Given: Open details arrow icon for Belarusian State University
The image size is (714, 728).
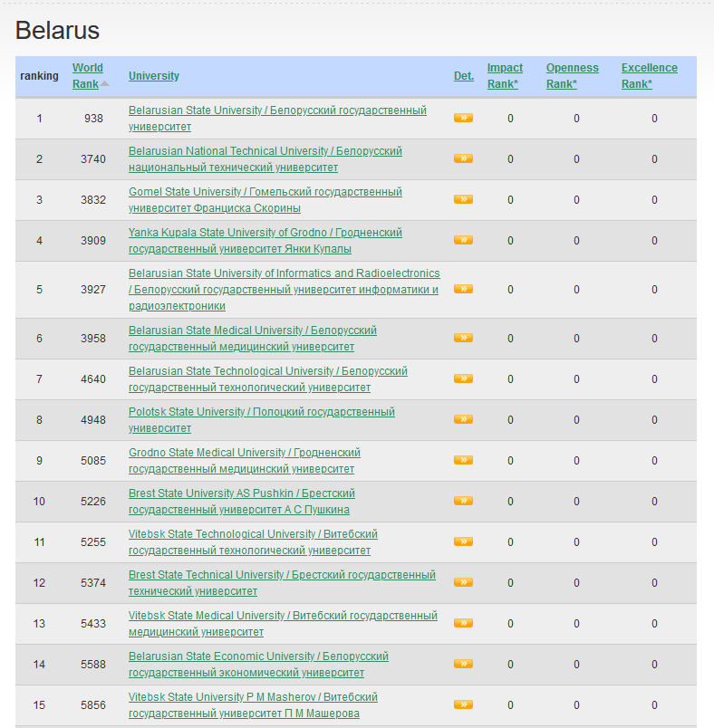Looking at the screenshot, I should [x=463, y=118].
